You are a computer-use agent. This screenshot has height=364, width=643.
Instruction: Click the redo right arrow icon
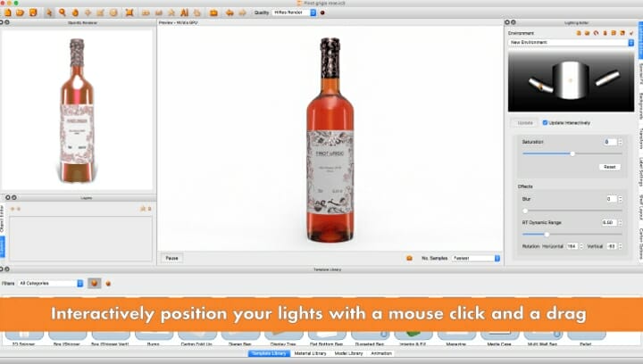pyautogui.click(x=242, y=12)
